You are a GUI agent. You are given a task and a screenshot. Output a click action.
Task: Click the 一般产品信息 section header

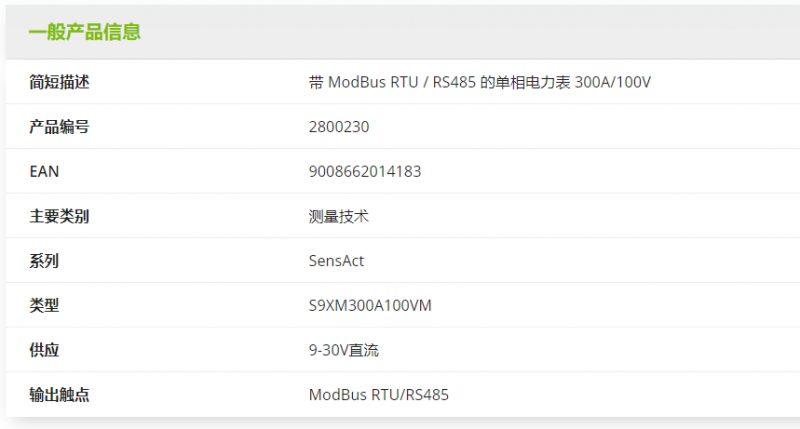[85, 32]
